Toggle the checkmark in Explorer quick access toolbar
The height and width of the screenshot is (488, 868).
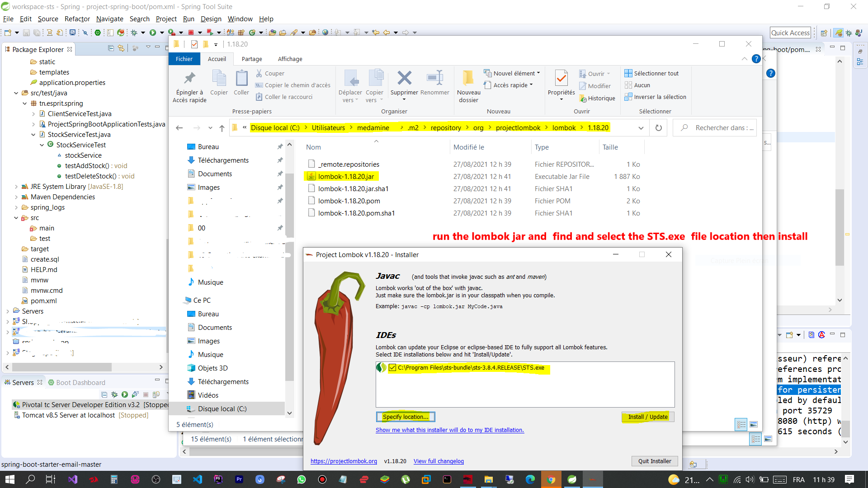click(194, 44)
